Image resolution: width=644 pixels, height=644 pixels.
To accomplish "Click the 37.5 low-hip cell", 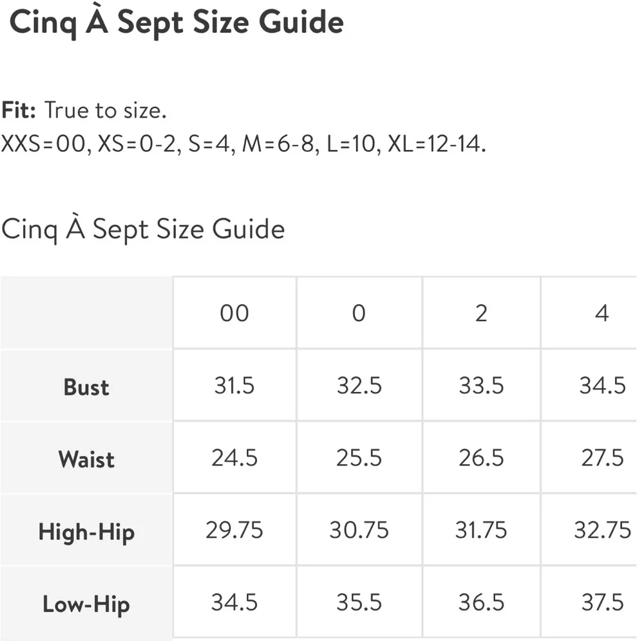I will coord(601,603).
